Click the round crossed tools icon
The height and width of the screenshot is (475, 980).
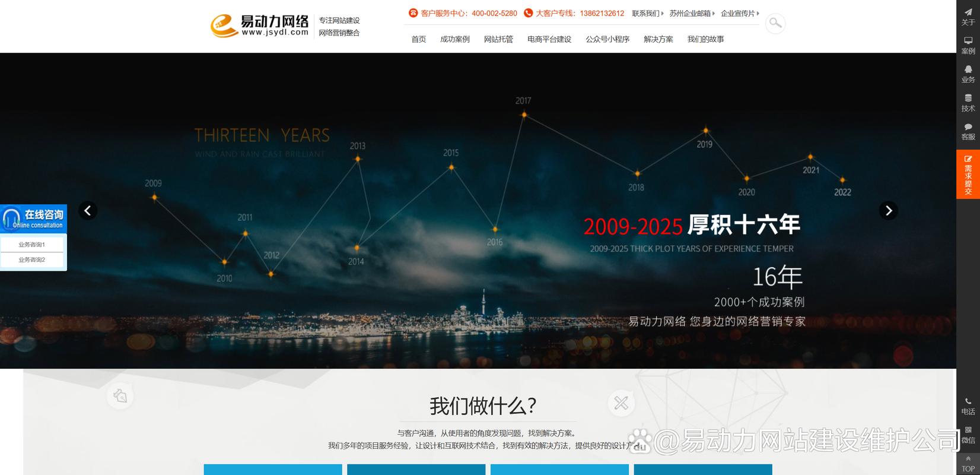(x=621, y=403)
